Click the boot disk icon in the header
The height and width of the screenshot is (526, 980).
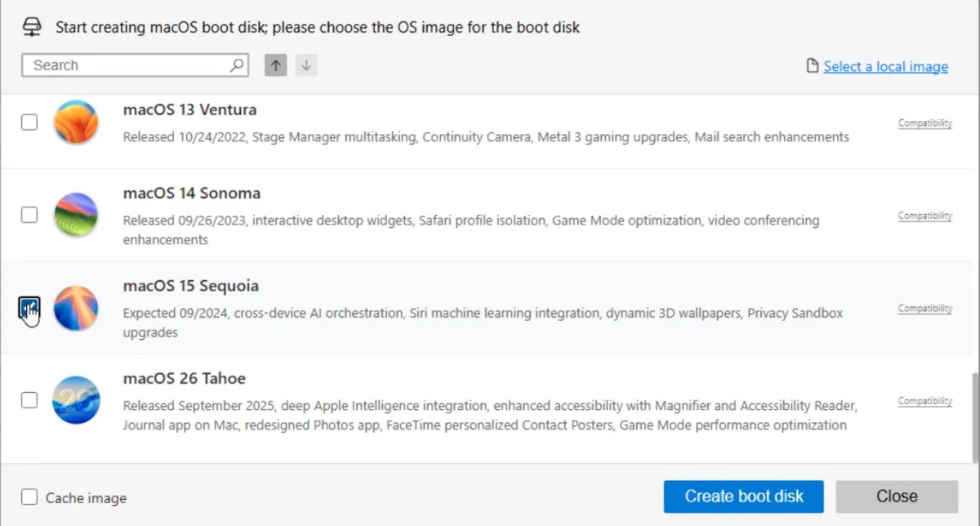pyautogui.click(x=32, y=26)
